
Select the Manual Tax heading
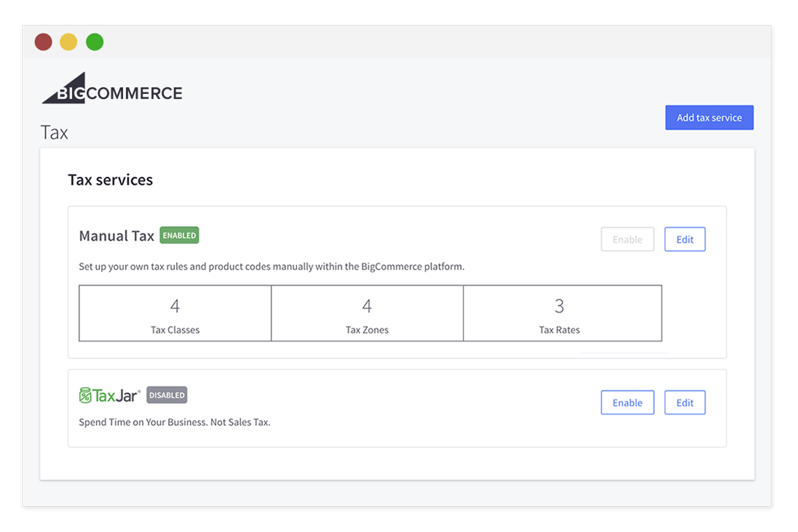click(x=117, y=236)
